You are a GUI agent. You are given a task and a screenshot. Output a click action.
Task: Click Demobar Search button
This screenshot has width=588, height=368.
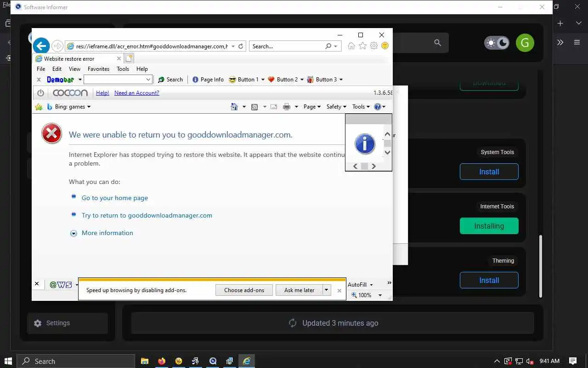pos(170,80)
